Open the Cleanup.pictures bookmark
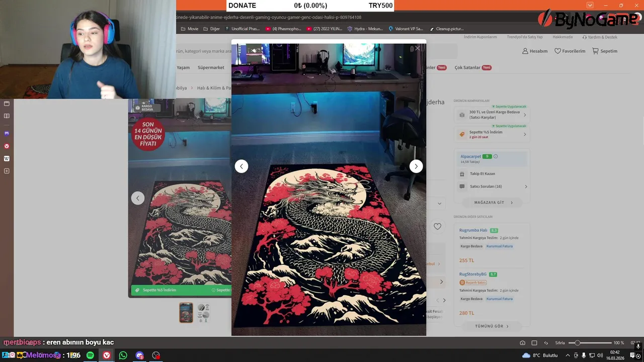 (447, 29)
